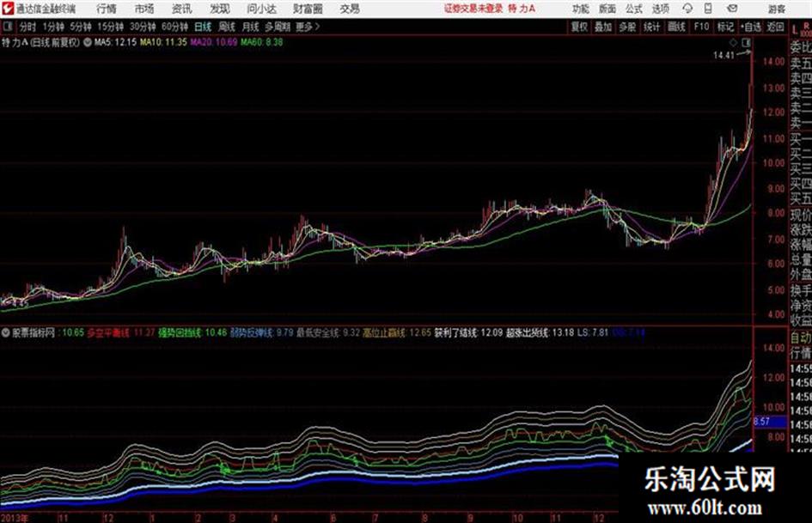Open the 交易 menu
Image resolution: width=812 pixels, height=523 pixels.
(350, 9)
